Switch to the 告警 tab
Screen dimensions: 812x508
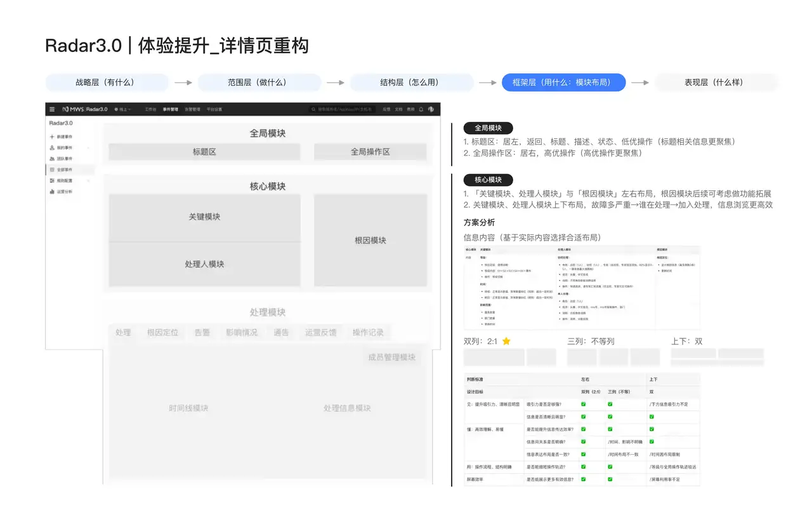point(202,332)
